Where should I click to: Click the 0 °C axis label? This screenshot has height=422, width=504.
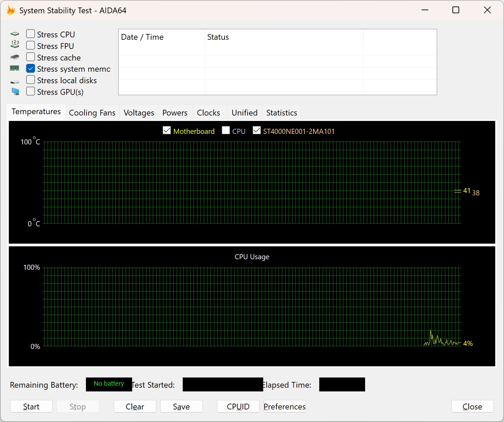(x=34, y=223)
